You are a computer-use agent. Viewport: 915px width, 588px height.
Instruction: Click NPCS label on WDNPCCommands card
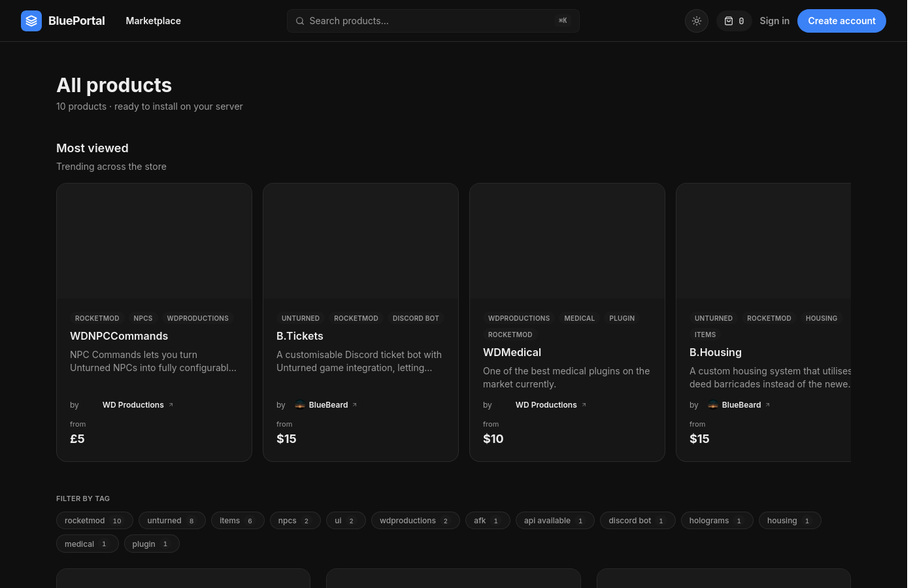point(143,318)
